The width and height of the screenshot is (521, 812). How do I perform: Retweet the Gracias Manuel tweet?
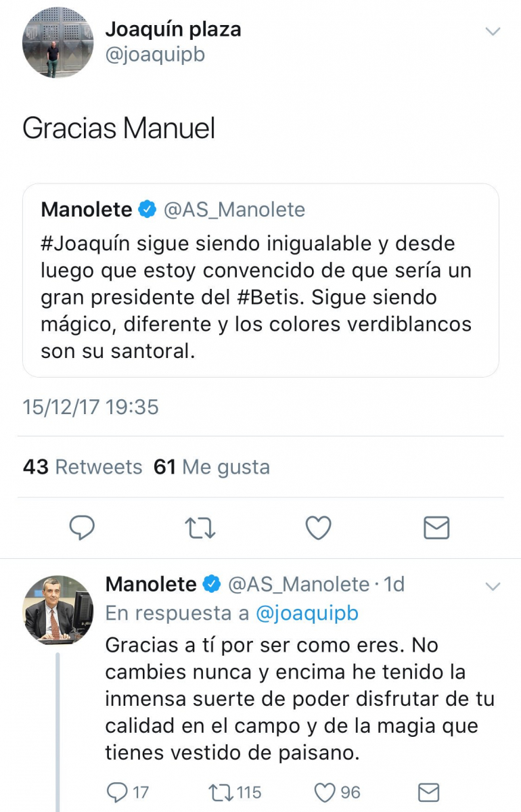200,528
